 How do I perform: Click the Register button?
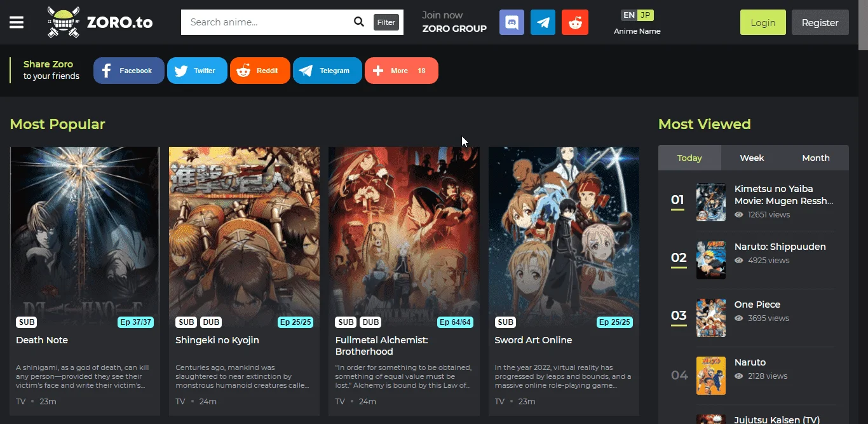820,22
